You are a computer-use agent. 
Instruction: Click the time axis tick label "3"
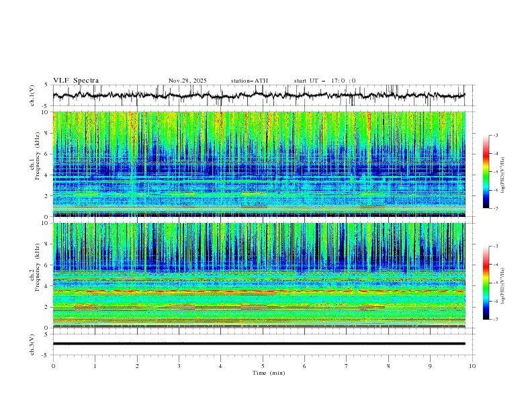pyautogui.click(x=179, y=366)
